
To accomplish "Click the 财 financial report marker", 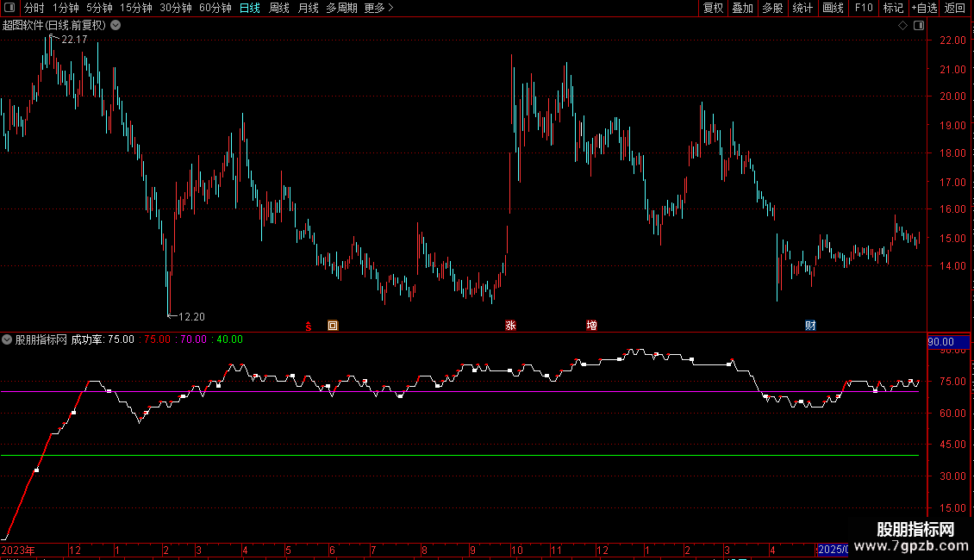I will 810,326.
